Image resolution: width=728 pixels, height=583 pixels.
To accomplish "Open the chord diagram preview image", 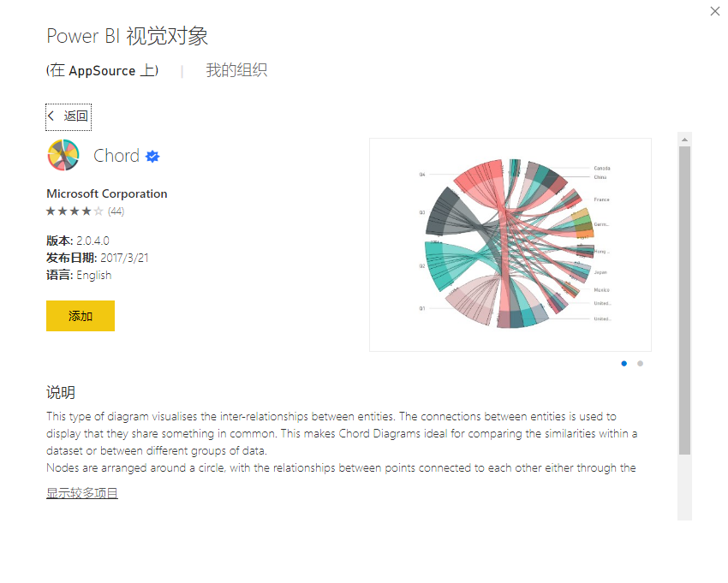I will point(510,245).
